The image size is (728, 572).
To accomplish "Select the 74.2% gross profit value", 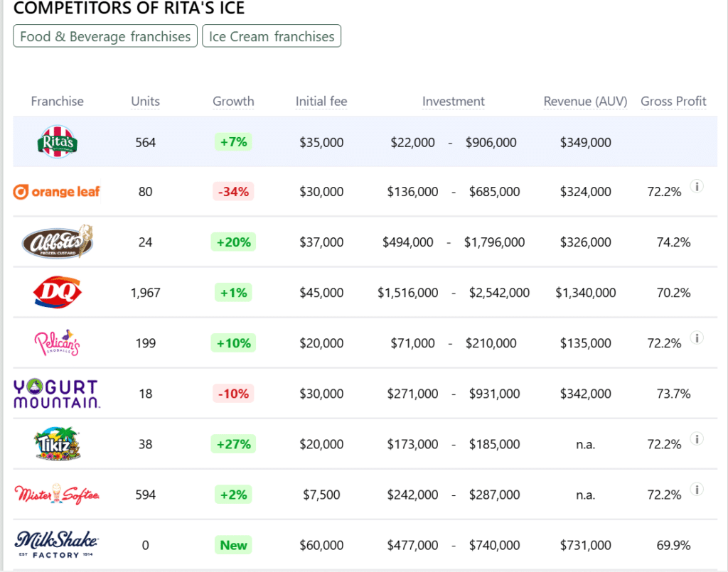I will click(x=673, y=242).
